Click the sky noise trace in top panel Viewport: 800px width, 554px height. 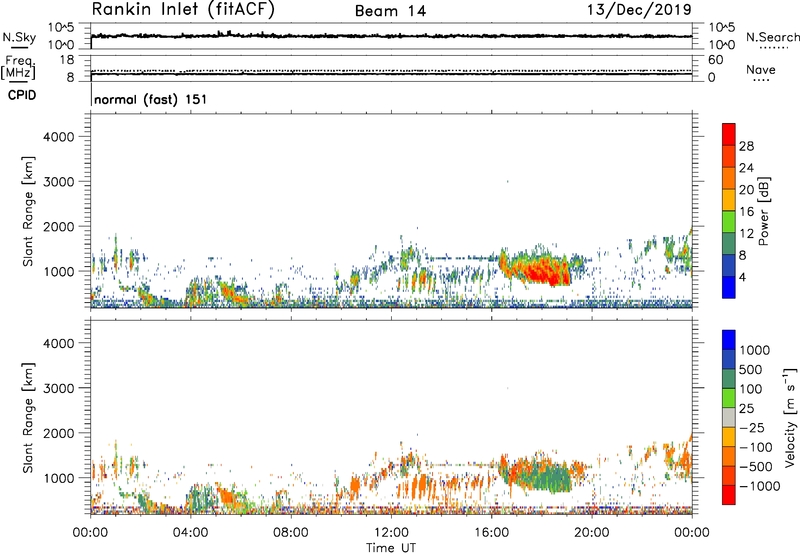(x=391, y=36)
